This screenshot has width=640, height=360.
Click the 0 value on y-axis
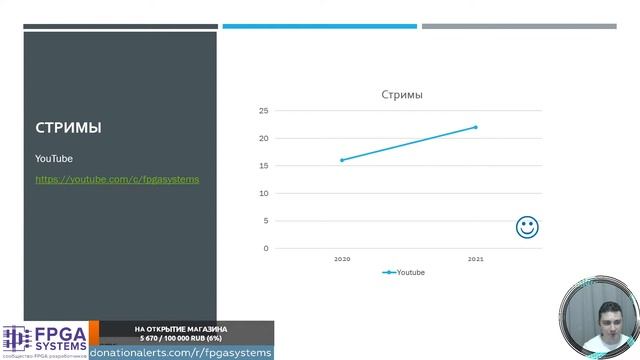266,248
